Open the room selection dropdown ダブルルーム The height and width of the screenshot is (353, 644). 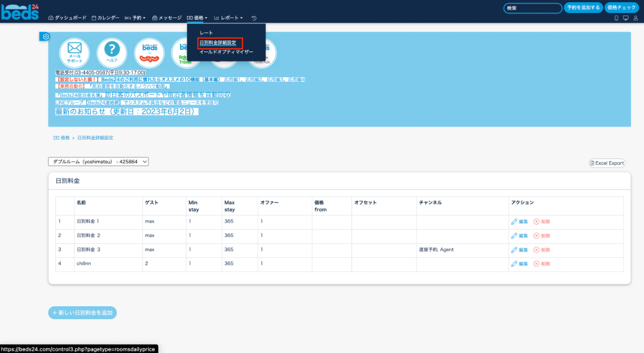(x=98, y=161)
